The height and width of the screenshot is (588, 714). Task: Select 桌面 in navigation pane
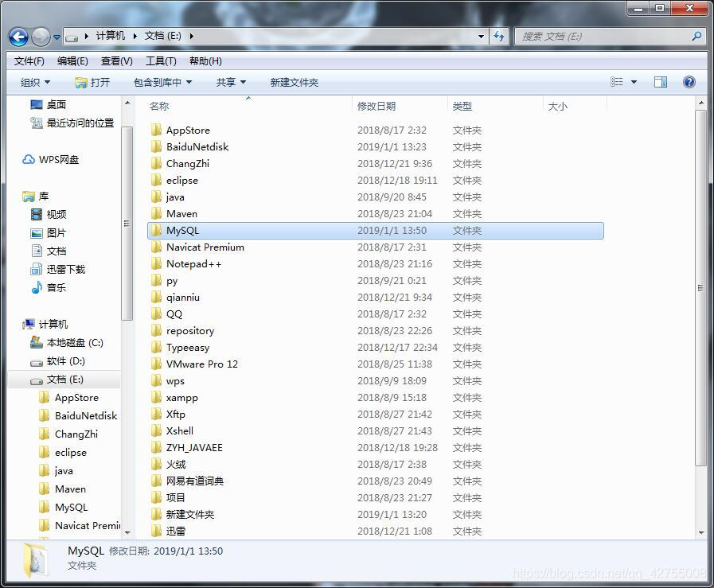coord(49,105)
